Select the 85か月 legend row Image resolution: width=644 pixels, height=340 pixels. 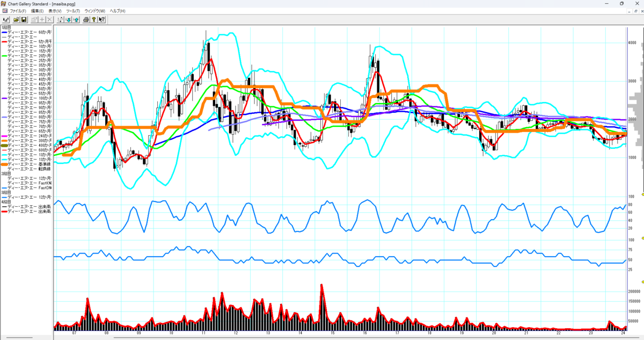click(x=30, y=113)
